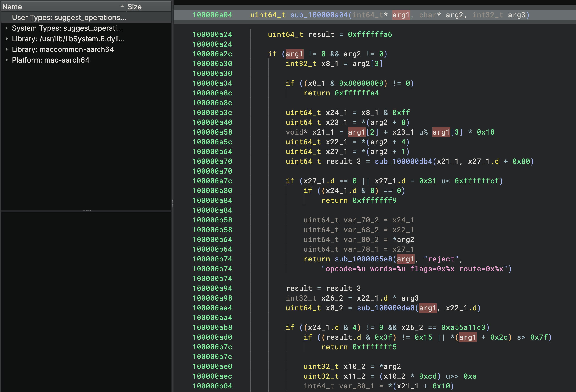
Task: Click variable x0_2 declaration
Action: [334, 308]
